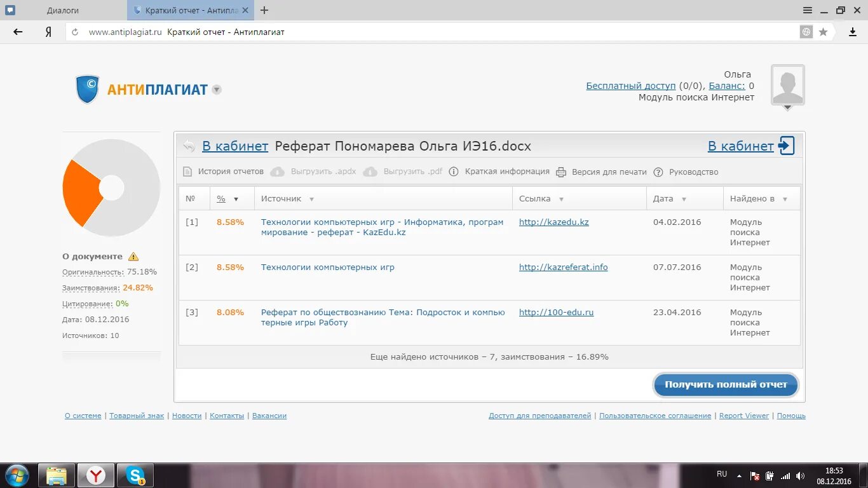Screen dimensions: 868x488
Task: Click the back arrow icon beside В кабинет
Action: 189,146
